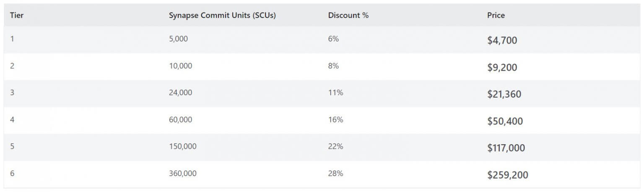The width and height of the screenshot is (644, 192).
Task: Click the Discount % column header
Action: click(x=348, y=16)
